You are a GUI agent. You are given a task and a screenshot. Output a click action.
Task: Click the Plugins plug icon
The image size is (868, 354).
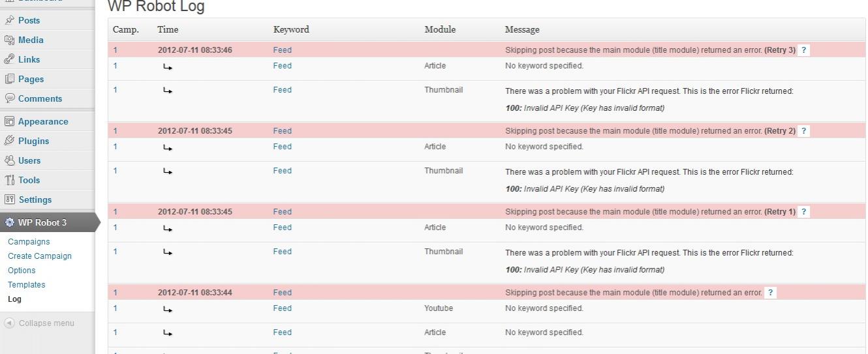coord(9,141)
